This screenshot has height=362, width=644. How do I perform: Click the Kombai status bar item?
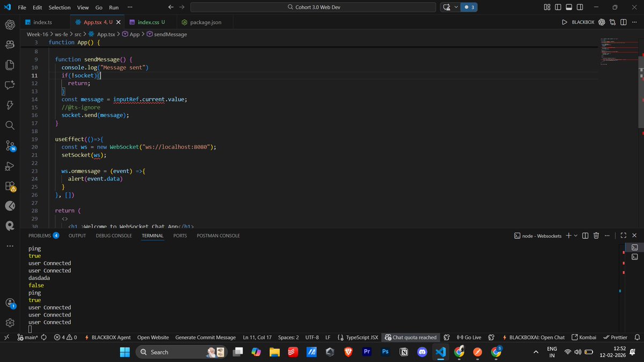584,337
